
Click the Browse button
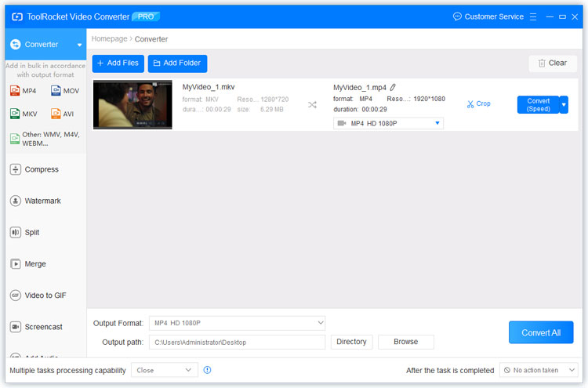406,342
